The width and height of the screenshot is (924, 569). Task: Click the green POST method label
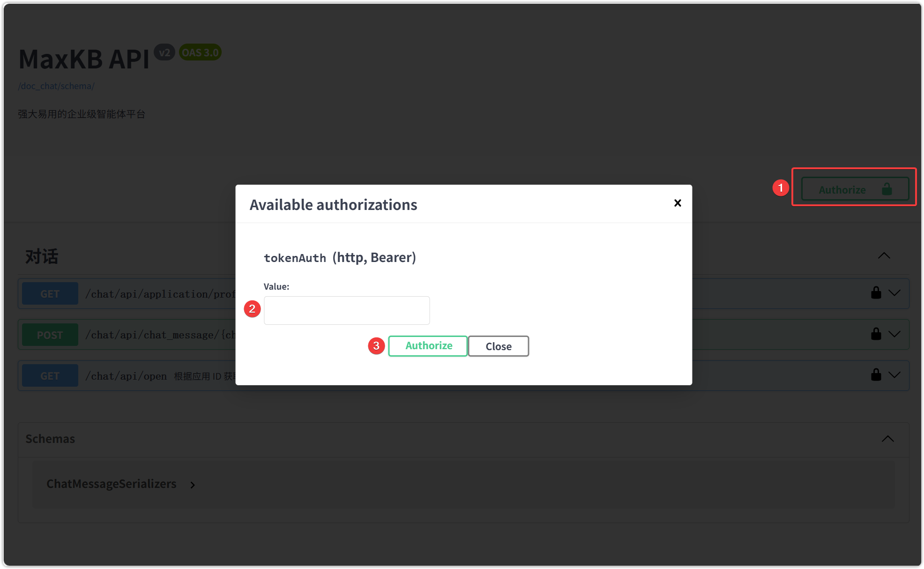[50, 335]
